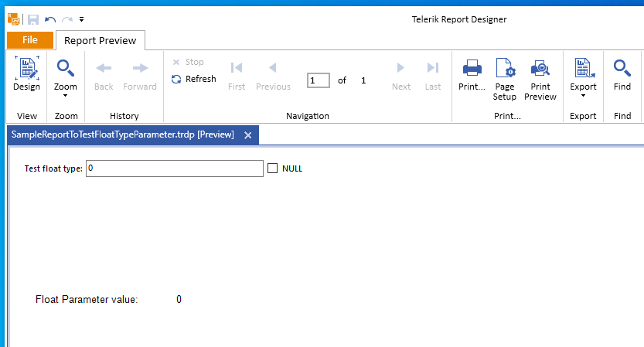
Task: Click the current page number field
Action: pyautogui.click(x=319, y=80)
